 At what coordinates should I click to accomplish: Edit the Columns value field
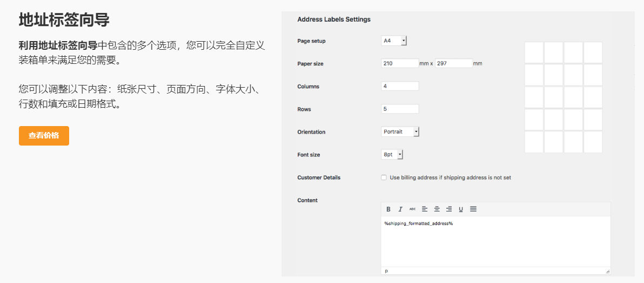click(400, 87)
